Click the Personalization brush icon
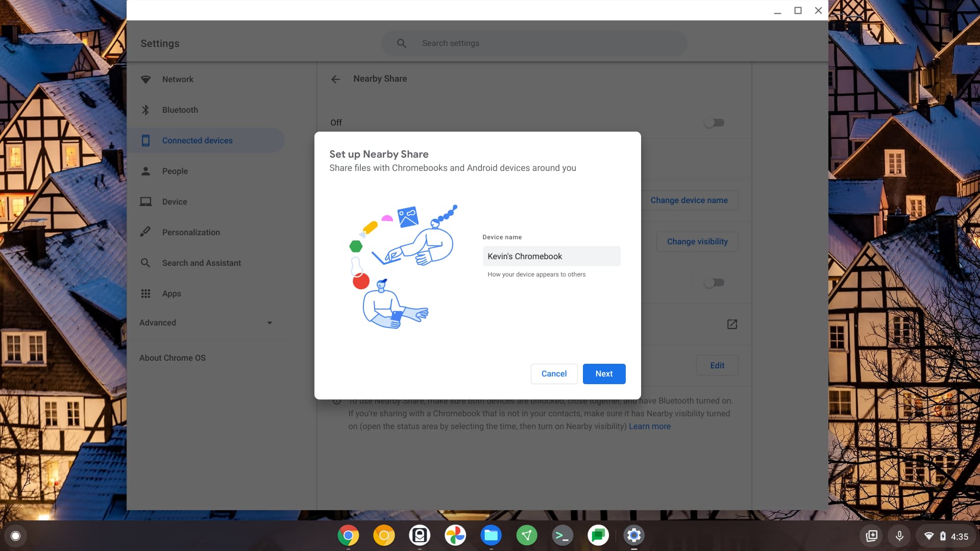 [x=145, y=232]
